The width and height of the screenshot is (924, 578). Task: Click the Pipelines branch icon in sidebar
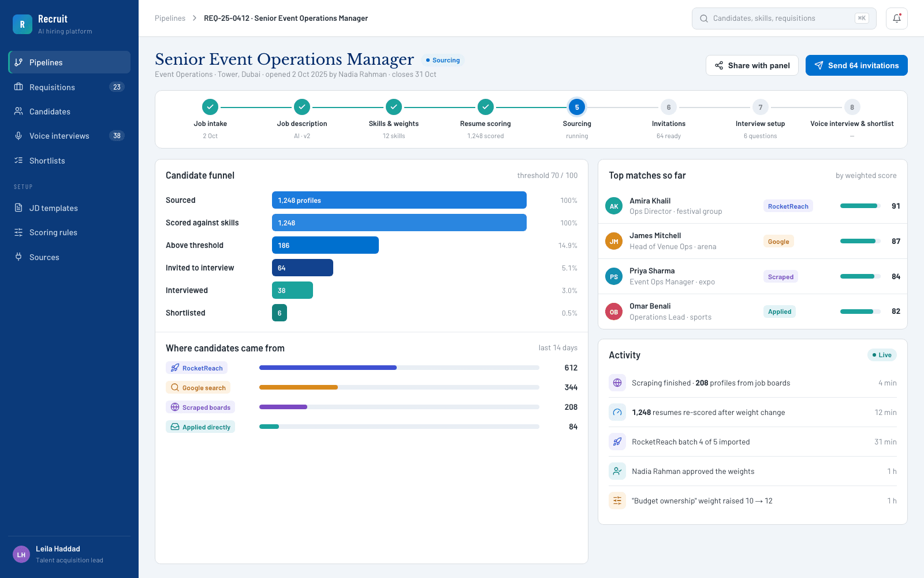point(18,62)
